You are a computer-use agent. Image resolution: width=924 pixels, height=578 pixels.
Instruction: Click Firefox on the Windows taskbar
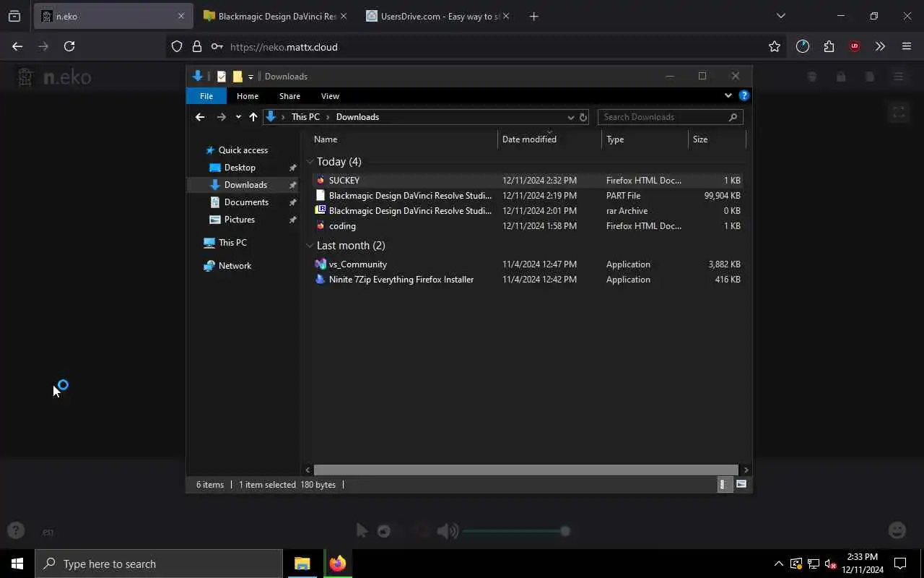tap(337, 564)
